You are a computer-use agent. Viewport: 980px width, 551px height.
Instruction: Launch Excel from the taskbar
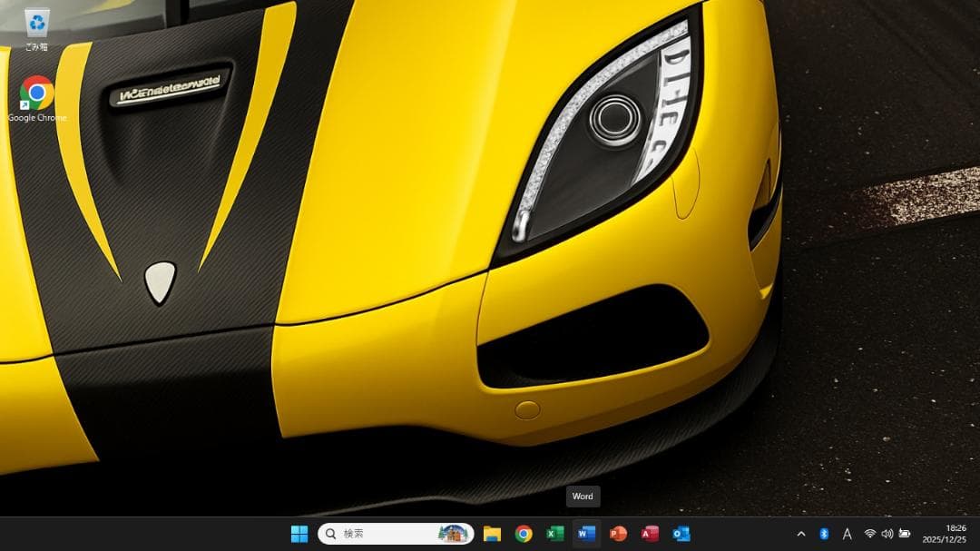[x=556, y=534]
